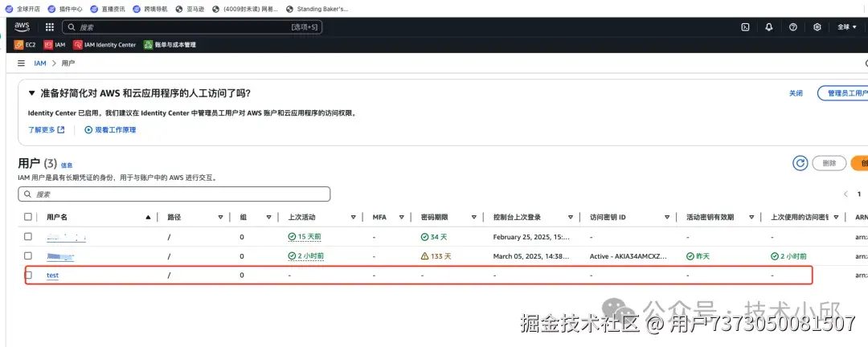The height and width of the screenshot is (347, 868).
Task: Launch the CloudShell terminal icon
Action: 745,27
